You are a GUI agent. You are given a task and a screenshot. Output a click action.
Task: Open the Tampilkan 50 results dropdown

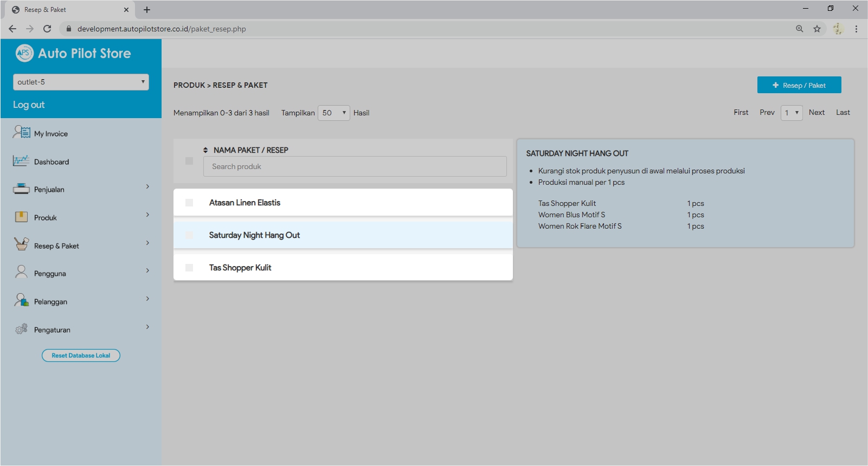(333, 113)
